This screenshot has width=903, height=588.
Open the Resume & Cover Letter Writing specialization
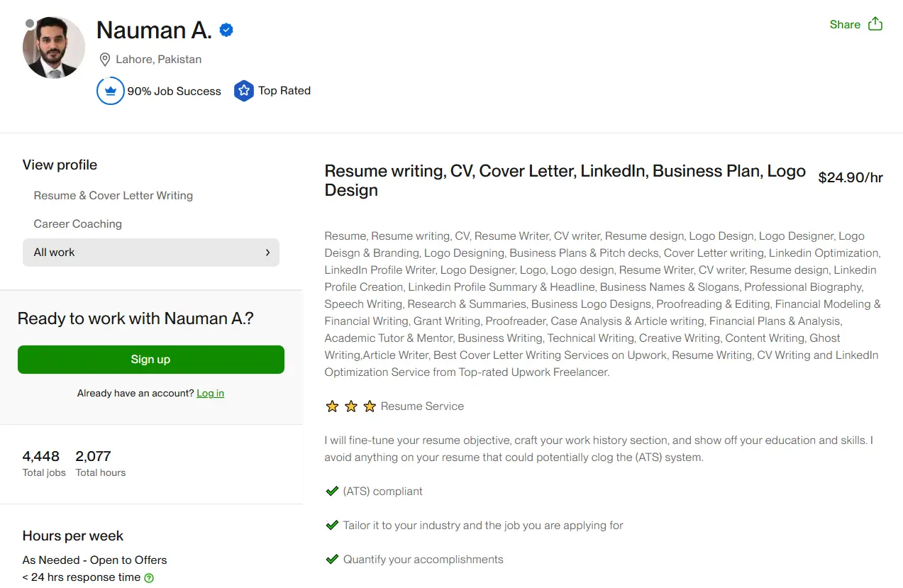[113, 195]
